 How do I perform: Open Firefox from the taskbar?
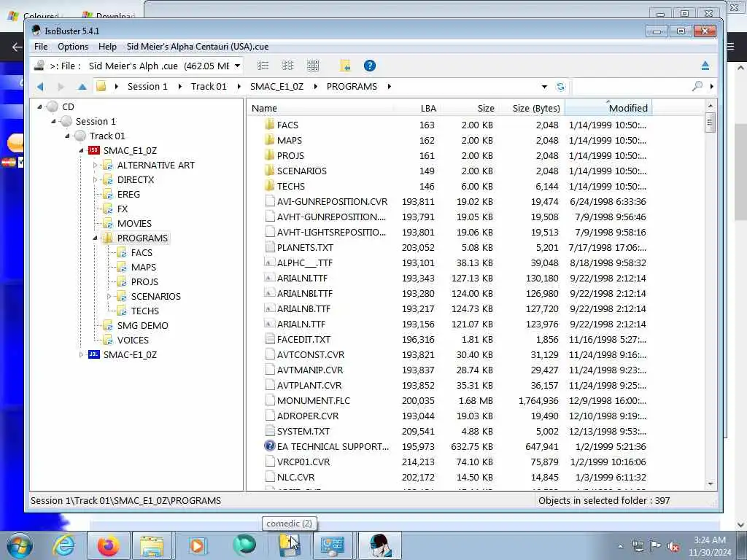tap(109, 545)
